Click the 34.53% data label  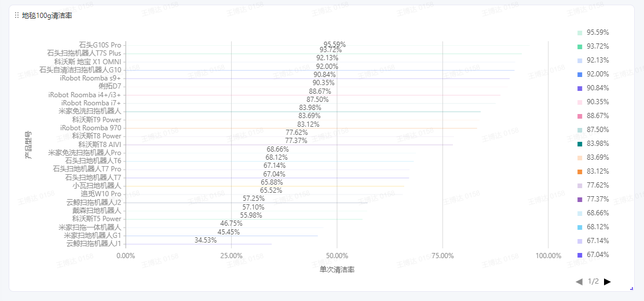206,240
